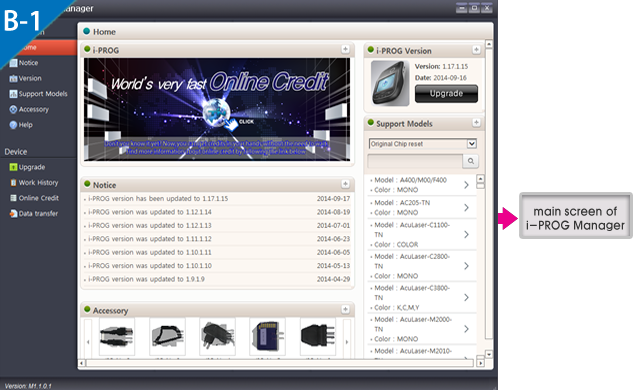Open notice about version 1.10.1.11
This screenshot has width=644, height=390.
tap(217, 252)
